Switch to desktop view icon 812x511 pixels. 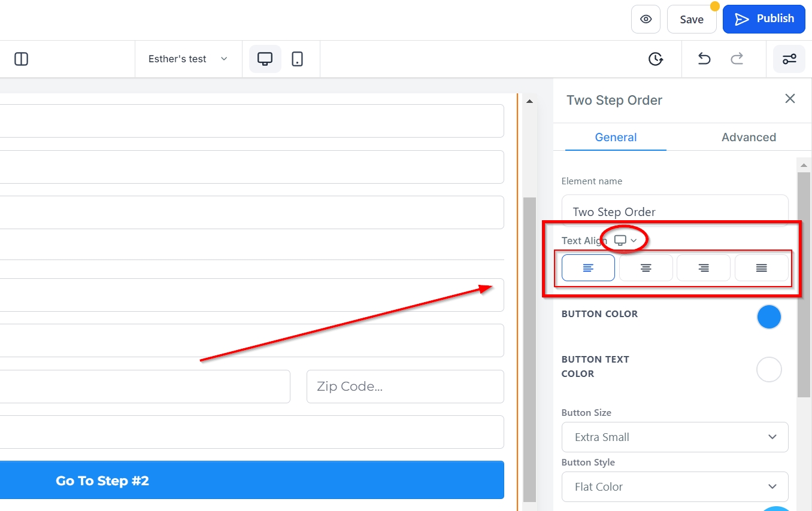(x=265, y=59)
